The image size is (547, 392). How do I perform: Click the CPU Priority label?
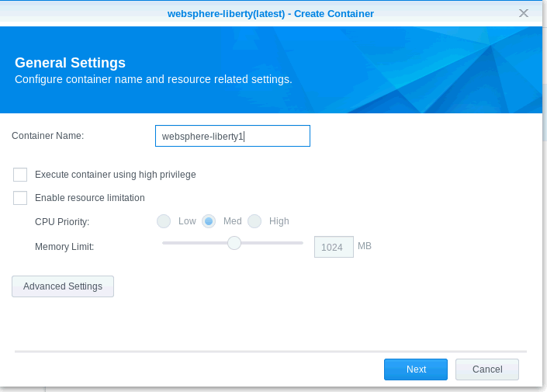[62, 222]
